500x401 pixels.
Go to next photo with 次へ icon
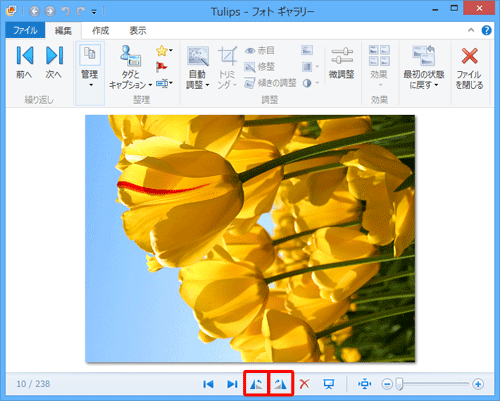(x=54, y=62)
